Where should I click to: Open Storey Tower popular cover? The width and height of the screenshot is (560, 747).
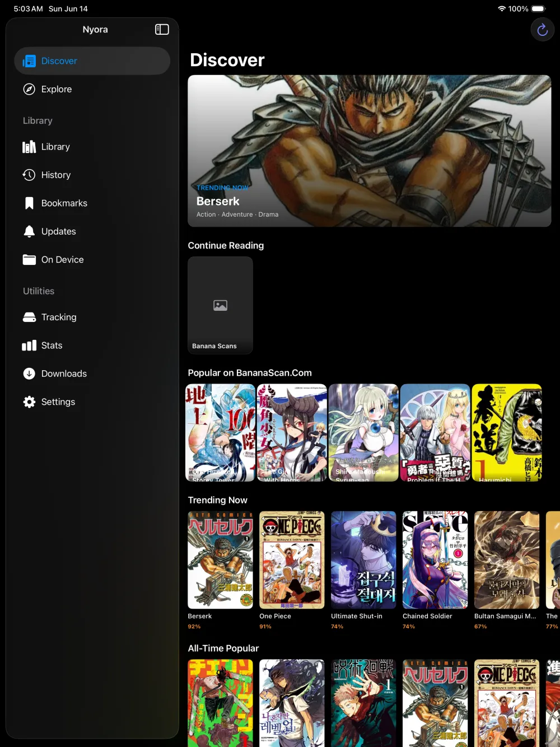click(x=220, y=432)
